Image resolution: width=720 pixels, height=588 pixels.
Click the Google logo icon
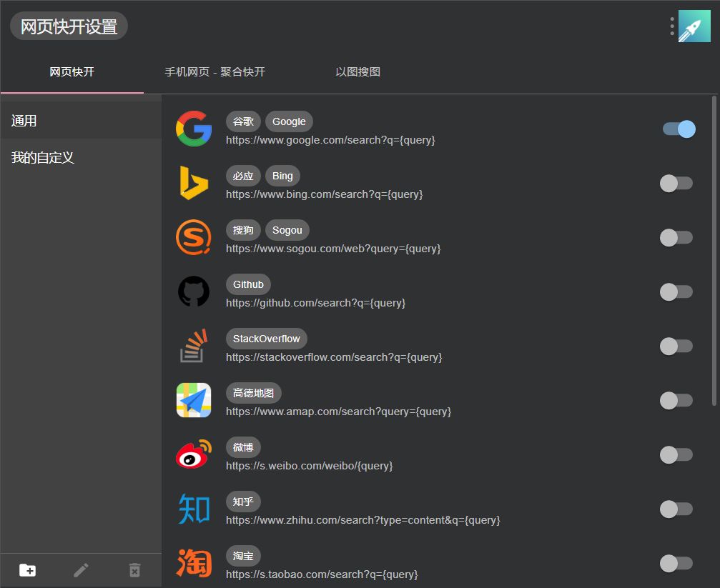tap(194, 129)
